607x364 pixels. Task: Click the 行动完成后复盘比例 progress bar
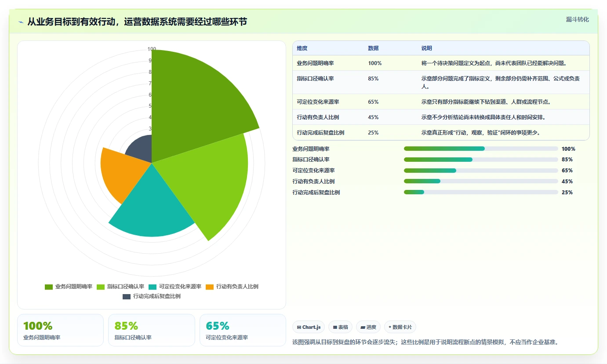[481, 192]
